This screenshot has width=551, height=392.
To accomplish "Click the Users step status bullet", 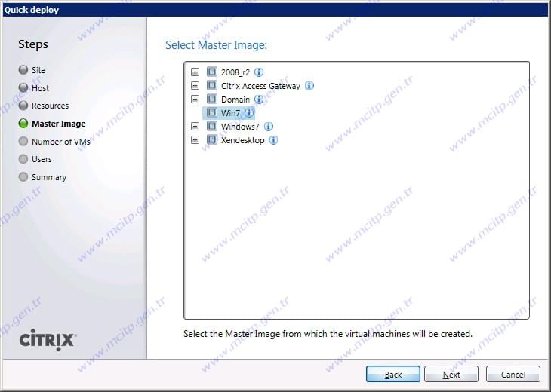I will 23,159.
